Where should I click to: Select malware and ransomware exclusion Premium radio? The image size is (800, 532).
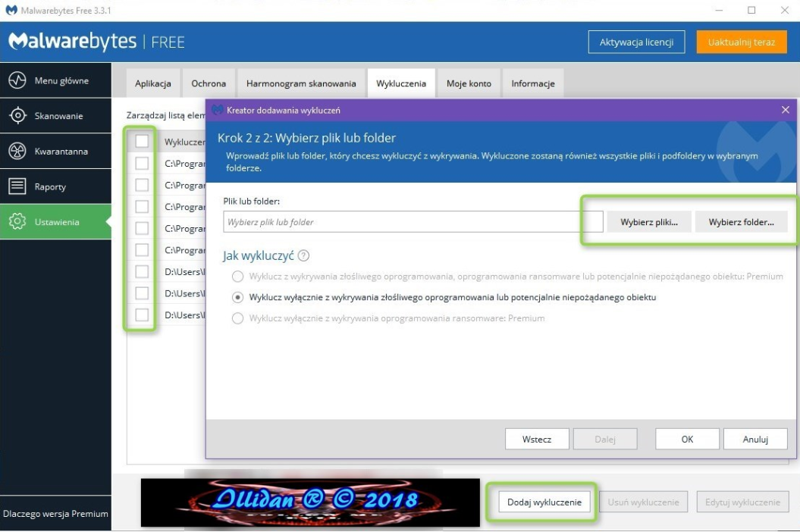point(237,277)
